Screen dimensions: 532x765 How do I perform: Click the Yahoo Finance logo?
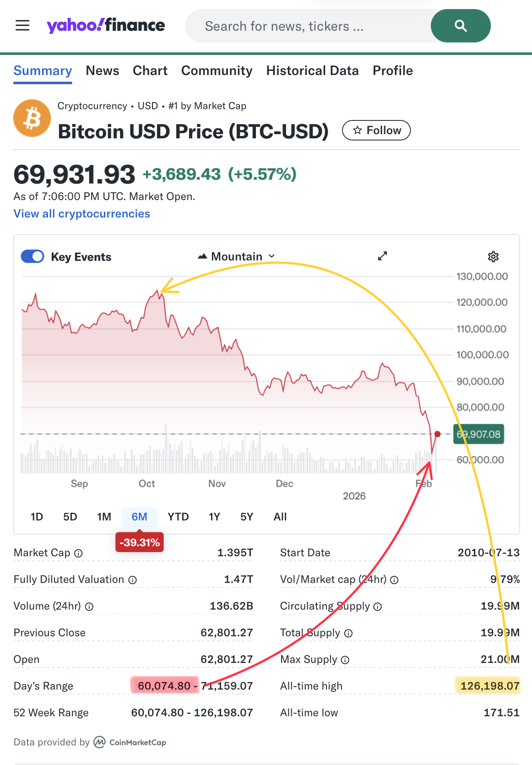(106, 26)
